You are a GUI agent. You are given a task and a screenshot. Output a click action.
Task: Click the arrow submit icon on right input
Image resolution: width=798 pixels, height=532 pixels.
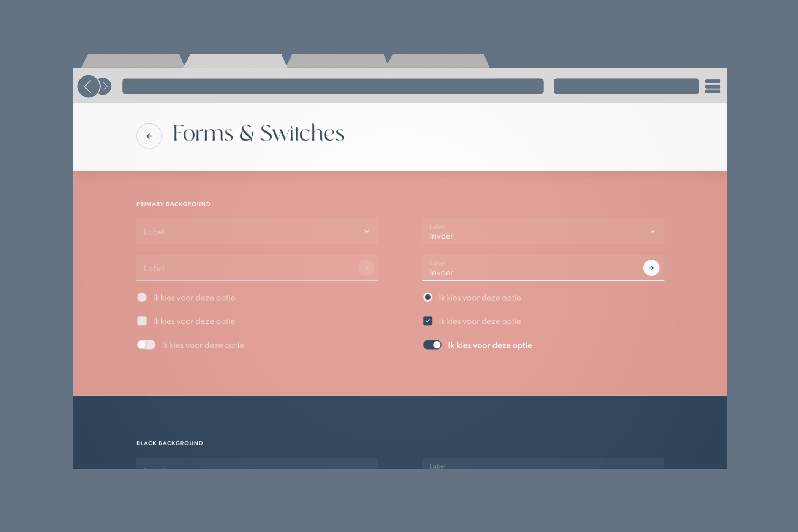point(651,268)
